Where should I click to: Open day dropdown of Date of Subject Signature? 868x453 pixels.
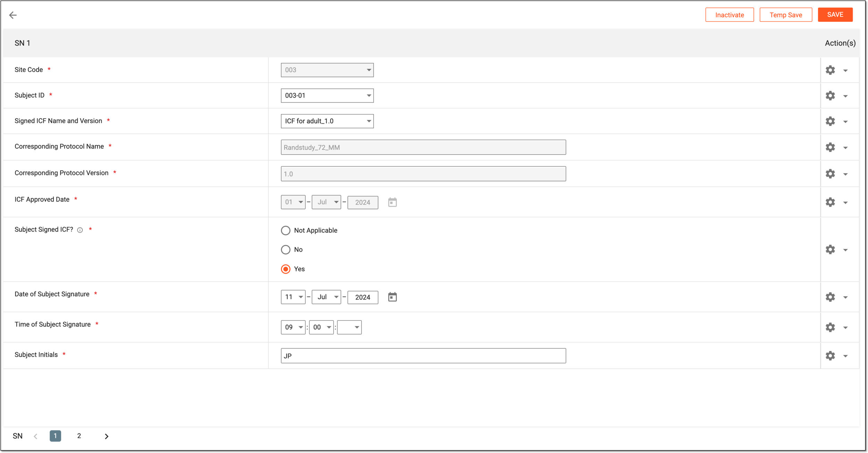coord(293,297)
